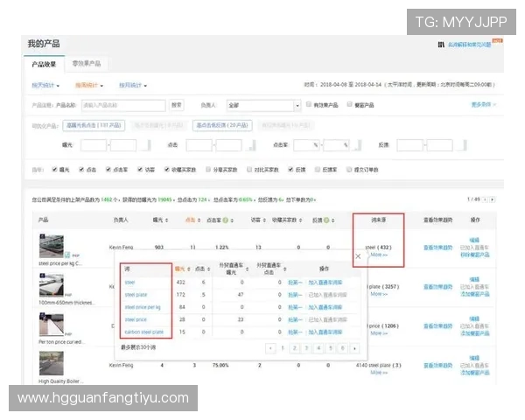Select popup page 2

click(x=295, y=348)
